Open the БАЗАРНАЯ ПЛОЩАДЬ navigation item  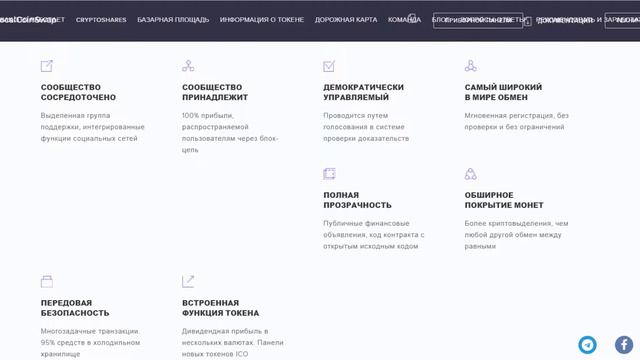click(x=173, y=20)
